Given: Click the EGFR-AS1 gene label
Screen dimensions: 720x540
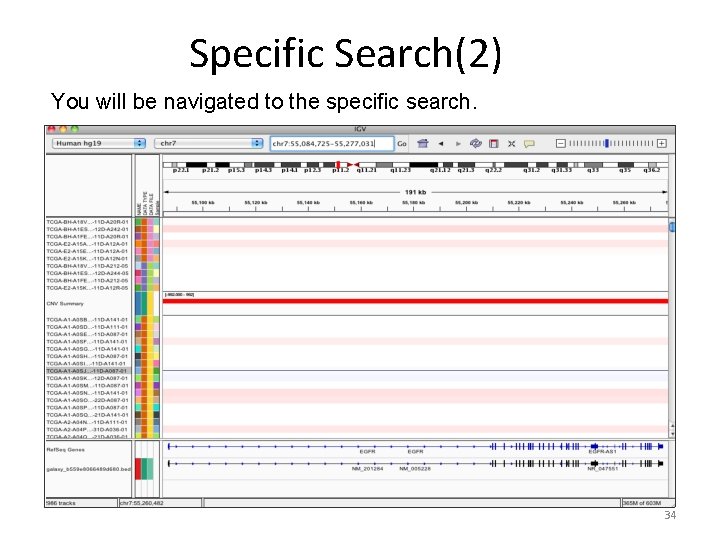Looking at the screenshot, I should [x=602, y=452].
